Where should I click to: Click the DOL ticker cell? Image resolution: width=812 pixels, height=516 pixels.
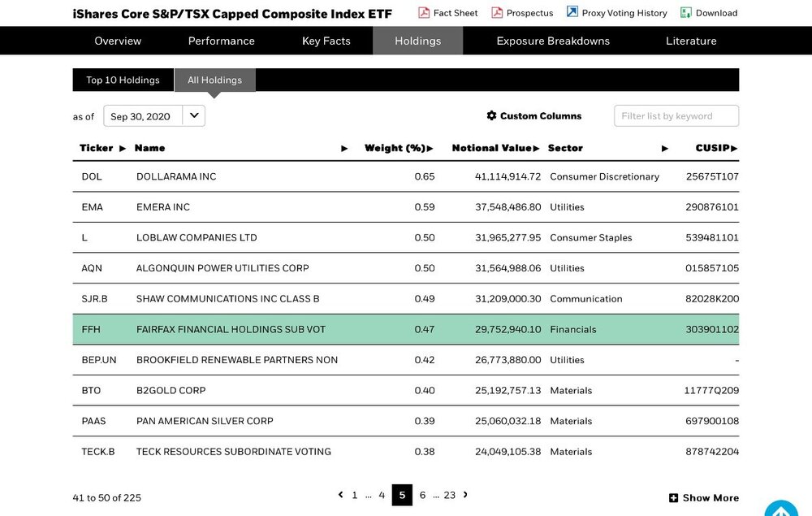[x=92, y=176]
